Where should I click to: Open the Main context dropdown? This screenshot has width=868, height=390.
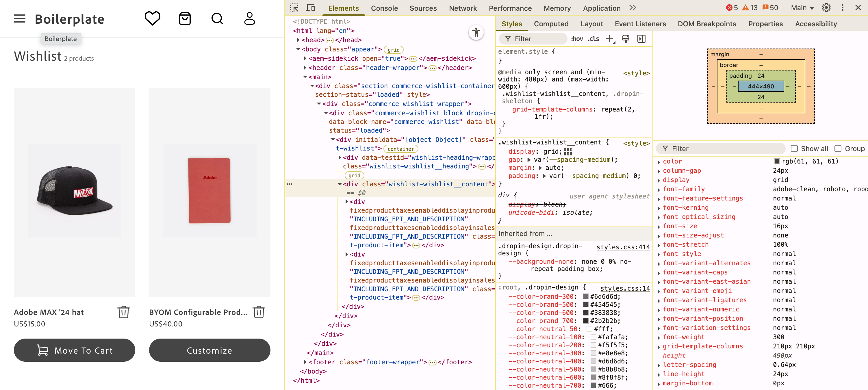pos(802,8)
